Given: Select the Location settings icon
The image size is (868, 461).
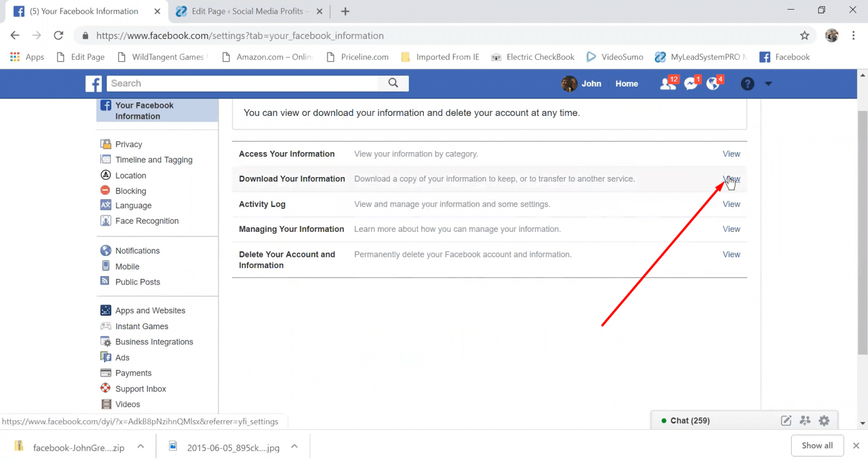Looking at the screenshot, I should click(106, 175).
